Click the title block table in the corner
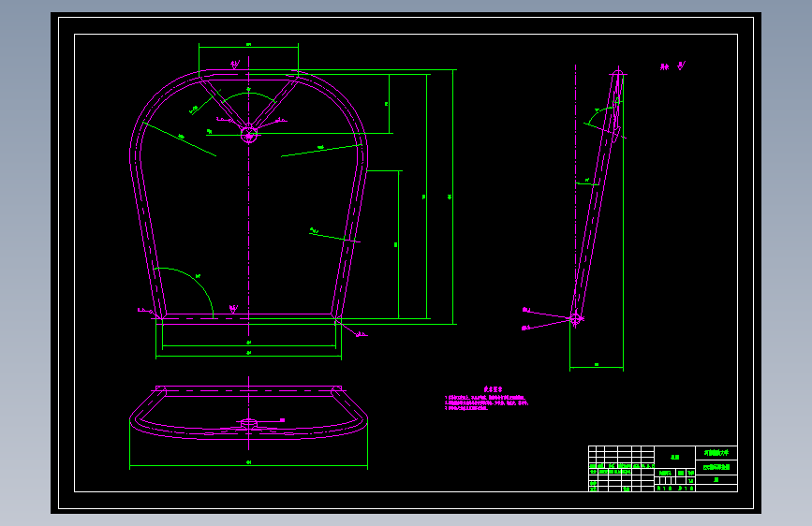This screenshot has height=526, width=812. coord(663,469)
